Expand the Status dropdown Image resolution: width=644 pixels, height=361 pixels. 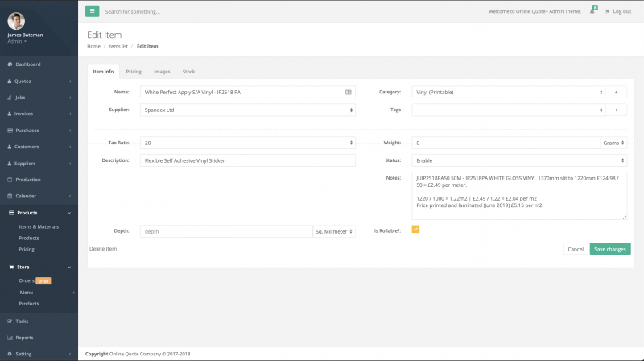(519, 160)
